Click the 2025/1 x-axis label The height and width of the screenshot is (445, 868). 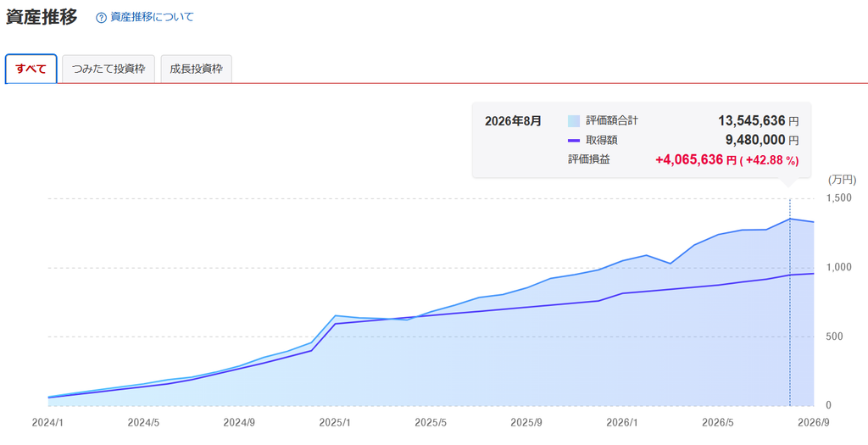pos(335,423)
